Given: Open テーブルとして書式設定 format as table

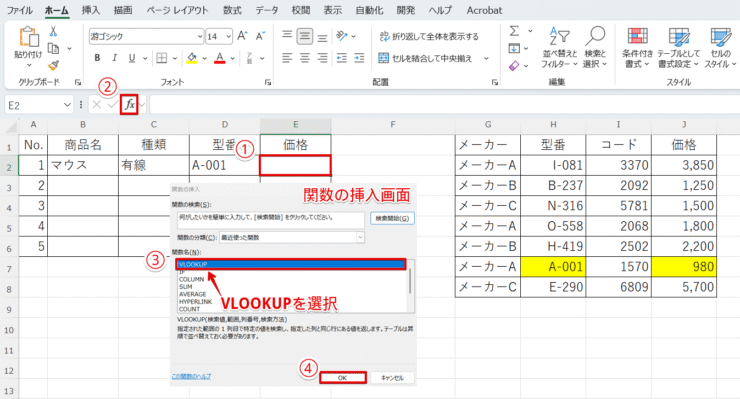Looking at the screenshot, I should pyautogui.click(x=679, y=47).
